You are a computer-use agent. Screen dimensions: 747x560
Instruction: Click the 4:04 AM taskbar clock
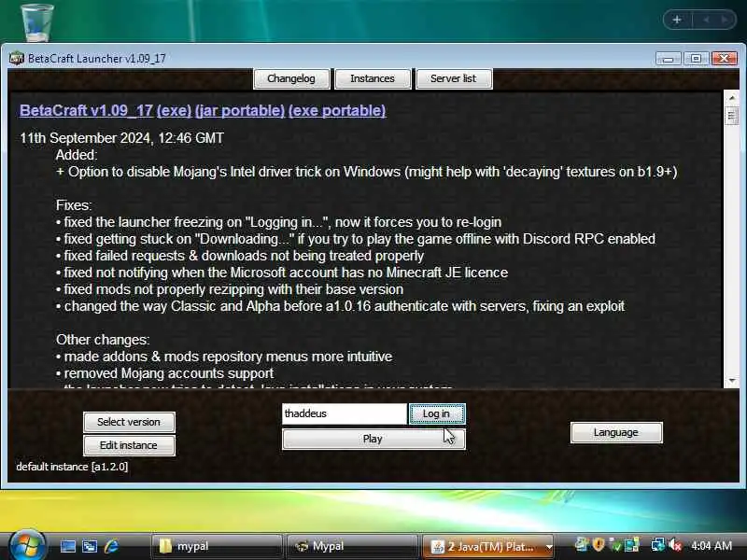pyautogui.click(x=712, y=546)
